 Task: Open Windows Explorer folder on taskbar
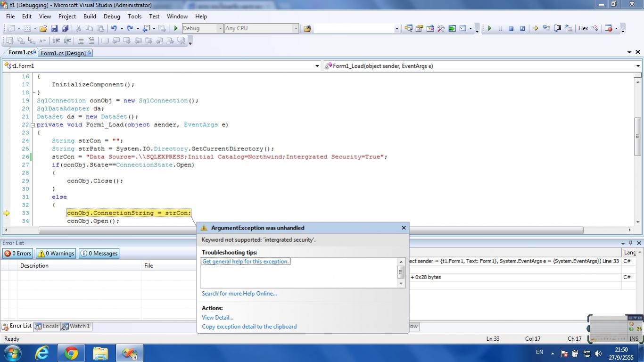point(100,353)
